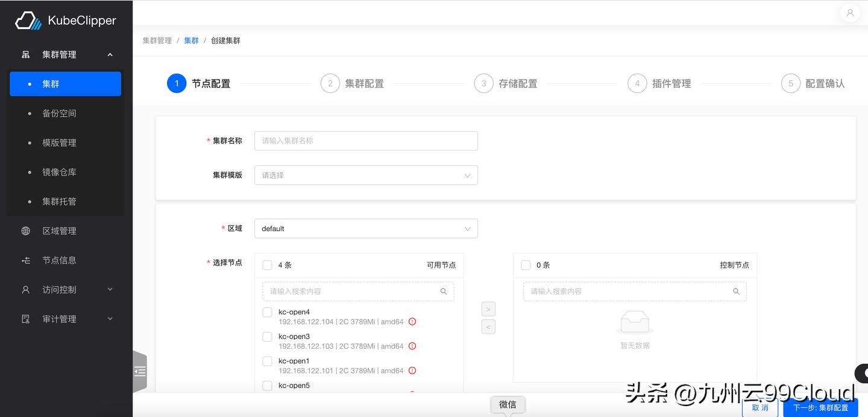Select 备份空间 in the sidebar menu
Image resolution: width=868 pixels, height=417 pixels.
pyautogui.click(x=60, y=113)
